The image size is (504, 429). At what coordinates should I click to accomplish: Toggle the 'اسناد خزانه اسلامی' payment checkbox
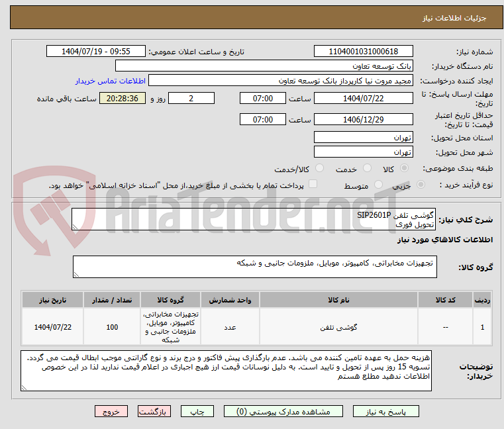click(313, 184)
